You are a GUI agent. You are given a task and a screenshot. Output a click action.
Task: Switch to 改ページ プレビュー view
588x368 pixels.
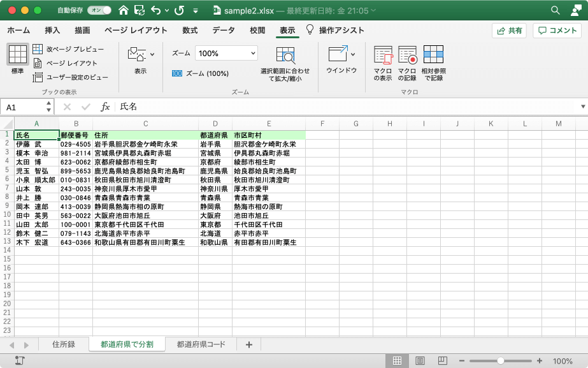point(68,49)
